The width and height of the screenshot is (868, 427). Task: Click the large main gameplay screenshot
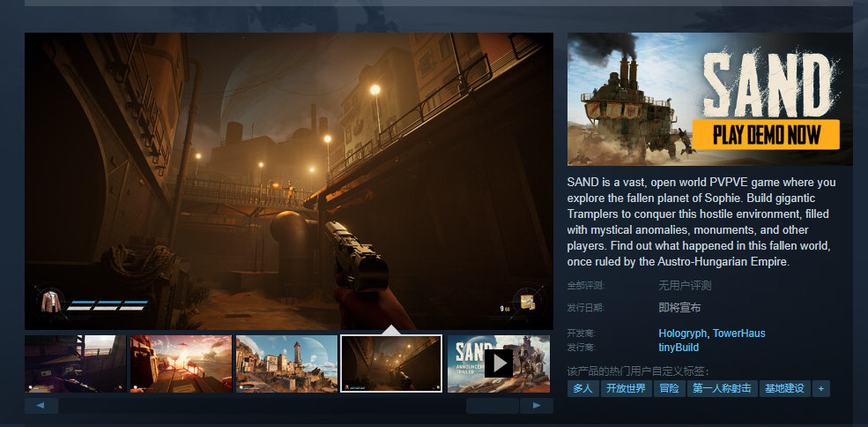click(x=289, y=181)
